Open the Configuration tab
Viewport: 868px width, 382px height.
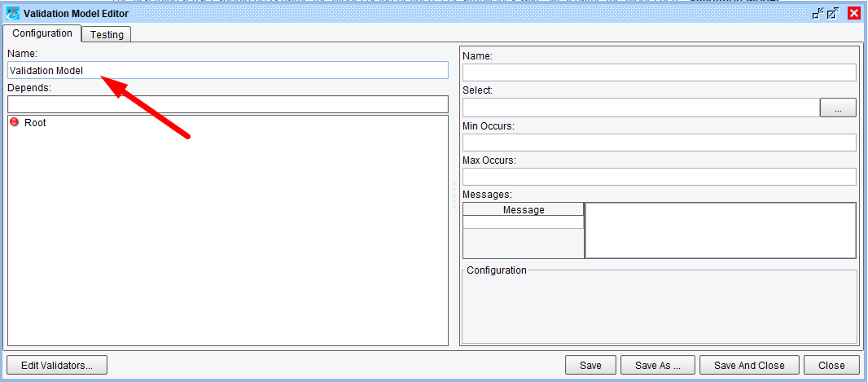pyautogui.click(x=42, y=33)
